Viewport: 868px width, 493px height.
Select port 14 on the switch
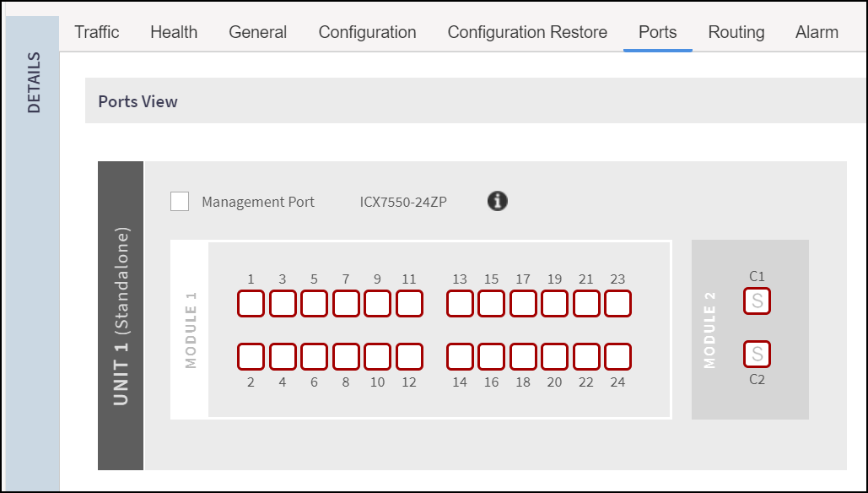(x=460, y=357)
